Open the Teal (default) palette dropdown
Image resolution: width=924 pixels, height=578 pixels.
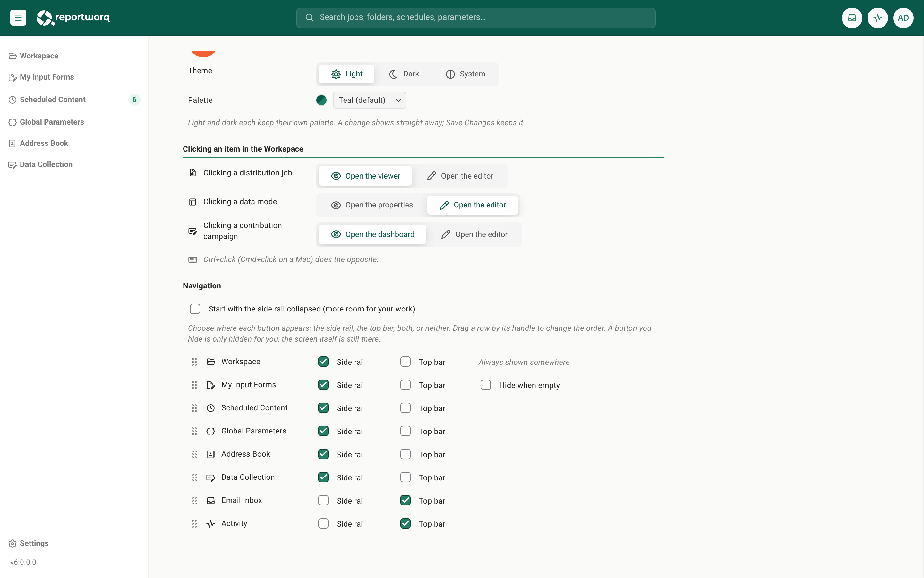tap(369, 100)
